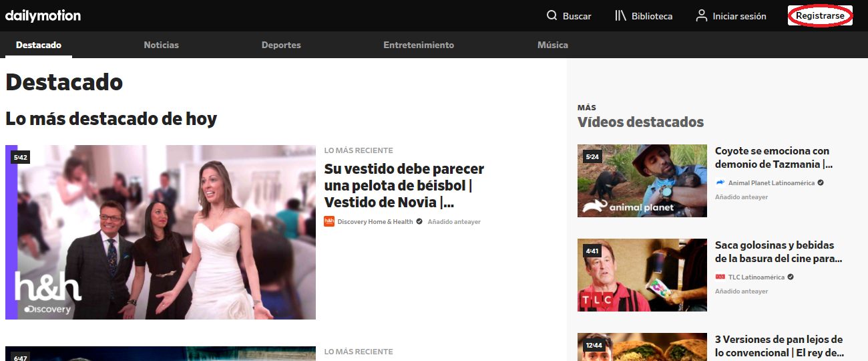
Task: Open the wedding dress video thumbnail
Action: click(x=160, y=232)
